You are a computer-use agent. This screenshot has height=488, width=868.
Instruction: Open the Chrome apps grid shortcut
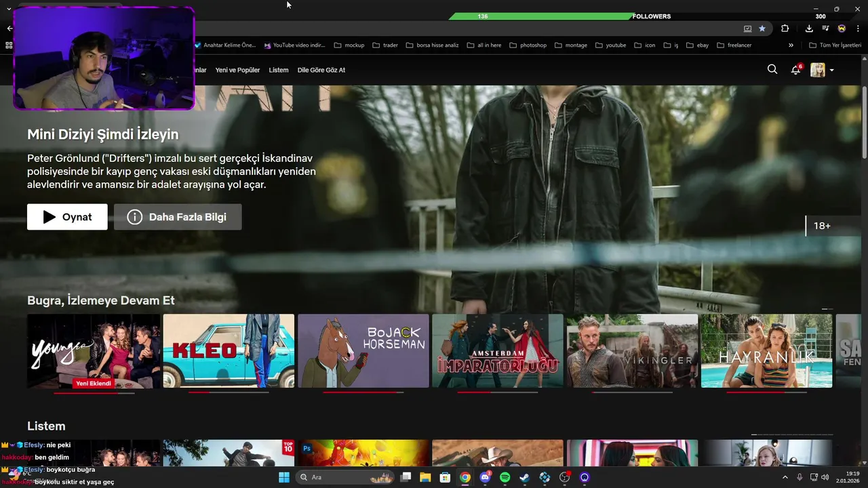(x=9, y=45)
